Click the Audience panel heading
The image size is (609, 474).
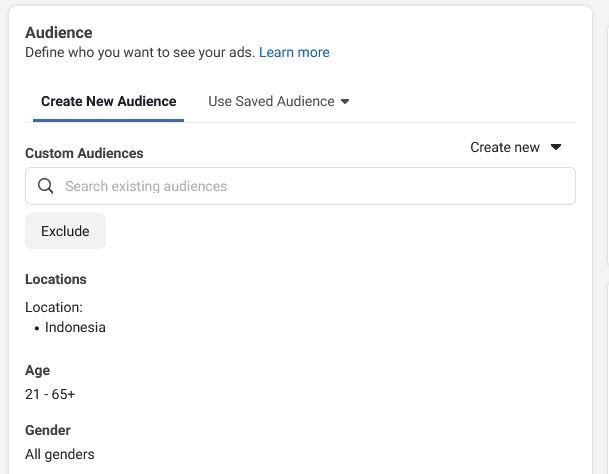point(59,33)
